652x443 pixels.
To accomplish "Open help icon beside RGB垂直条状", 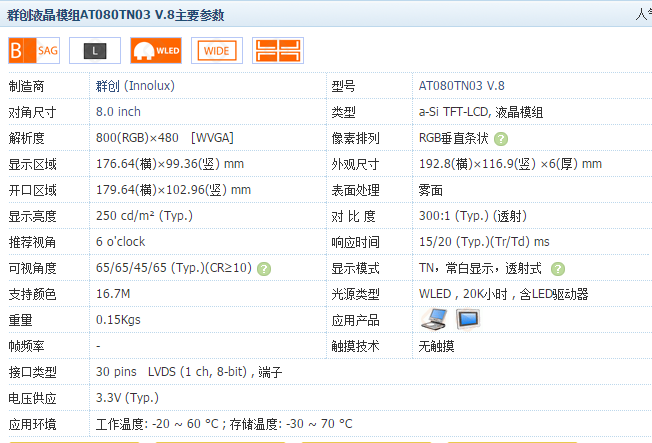I will point(500,138).
